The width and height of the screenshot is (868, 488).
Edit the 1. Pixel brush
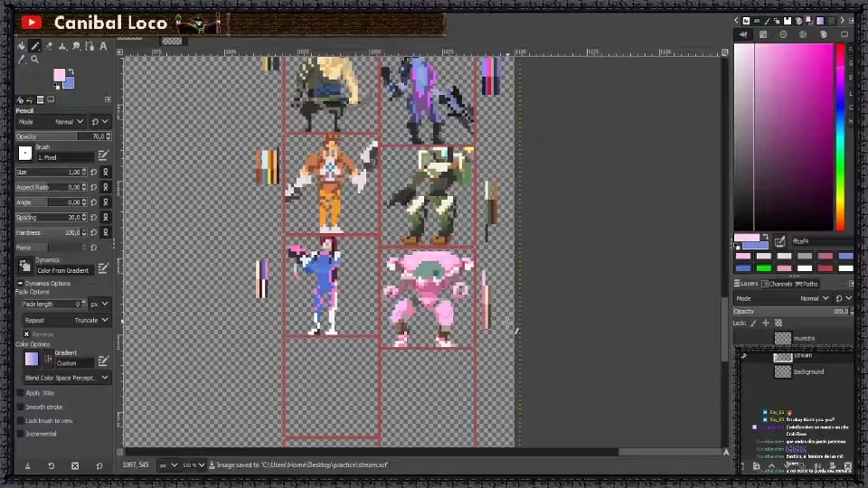[x=103, y=155]
